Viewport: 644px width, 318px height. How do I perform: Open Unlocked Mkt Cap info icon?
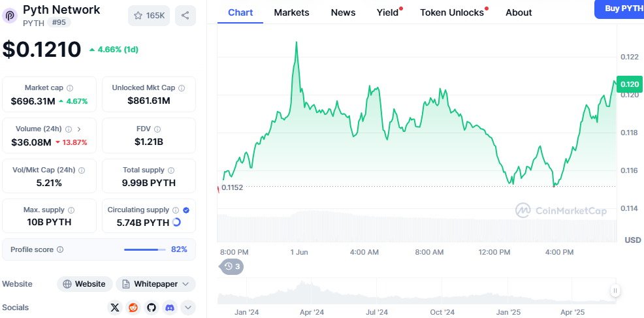pos(182,88)
